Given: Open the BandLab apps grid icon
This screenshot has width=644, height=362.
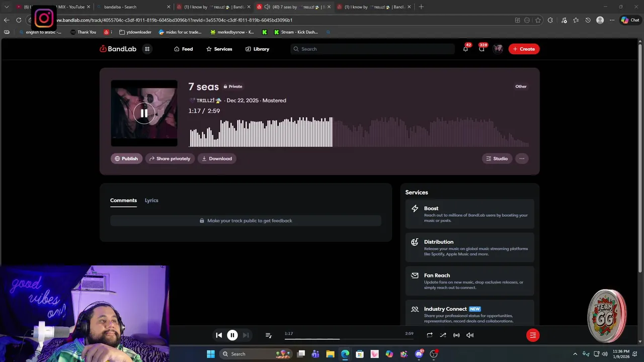Looking at the screenshot, I should (147, 49).
